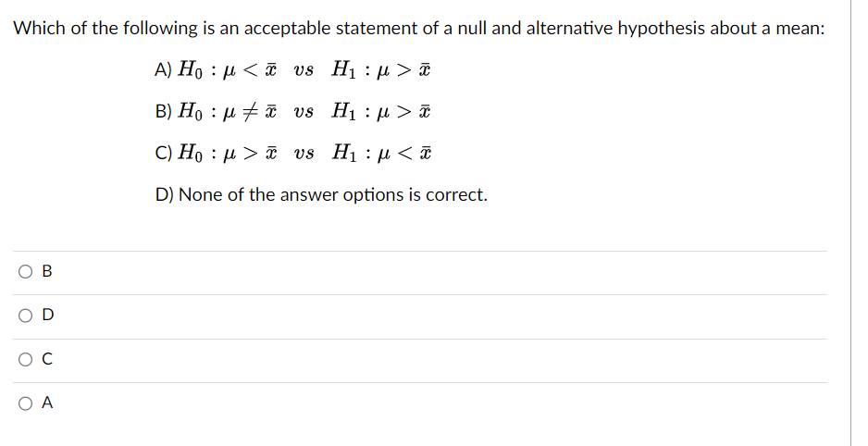Click the 'A)' prefix of first option

tap(164, 70)
